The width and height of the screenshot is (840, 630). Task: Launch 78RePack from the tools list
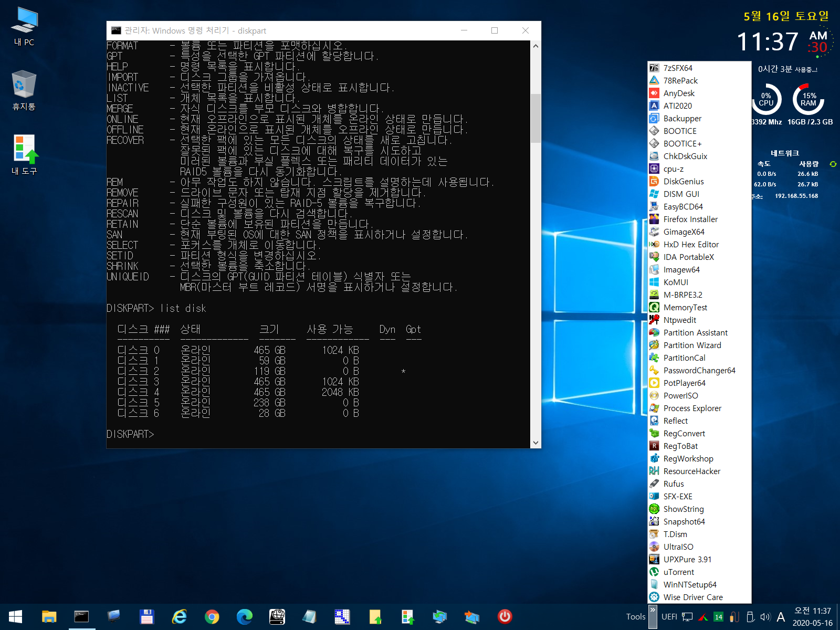click(699, 80)
